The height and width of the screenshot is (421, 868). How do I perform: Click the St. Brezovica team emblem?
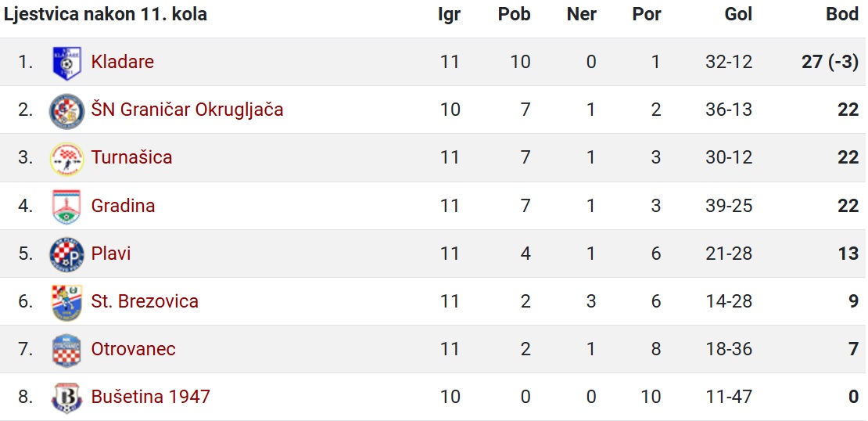tap(66, 303)
